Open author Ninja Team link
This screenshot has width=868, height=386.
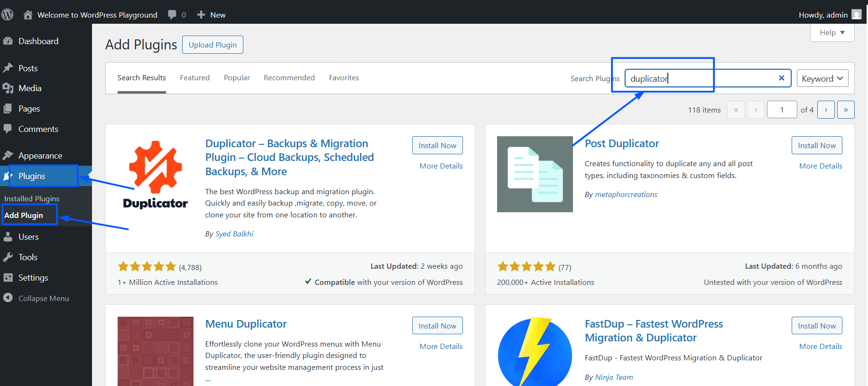614,377
